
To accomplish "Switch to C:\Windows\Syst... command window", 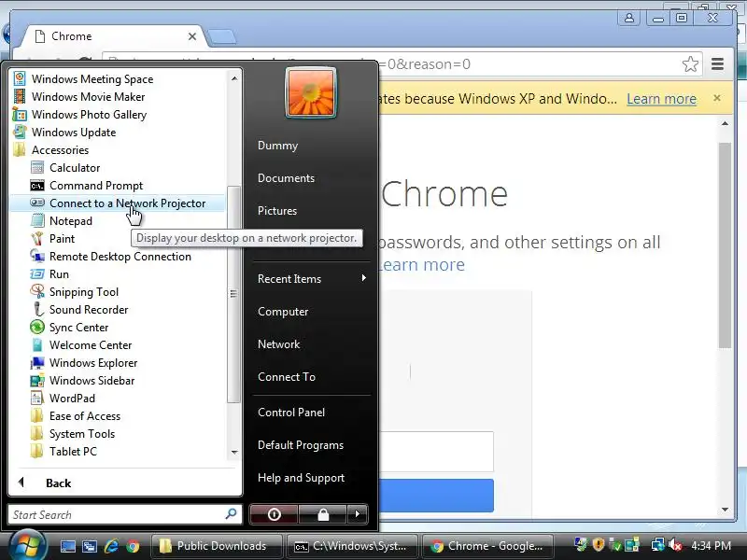I will [352, 546].
